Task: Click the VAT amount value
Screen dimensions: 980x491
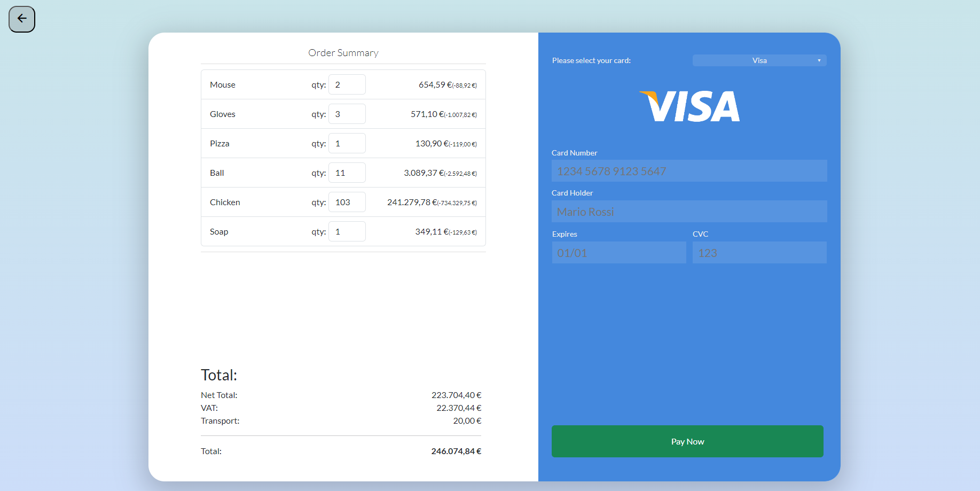Action: [459, 408]
